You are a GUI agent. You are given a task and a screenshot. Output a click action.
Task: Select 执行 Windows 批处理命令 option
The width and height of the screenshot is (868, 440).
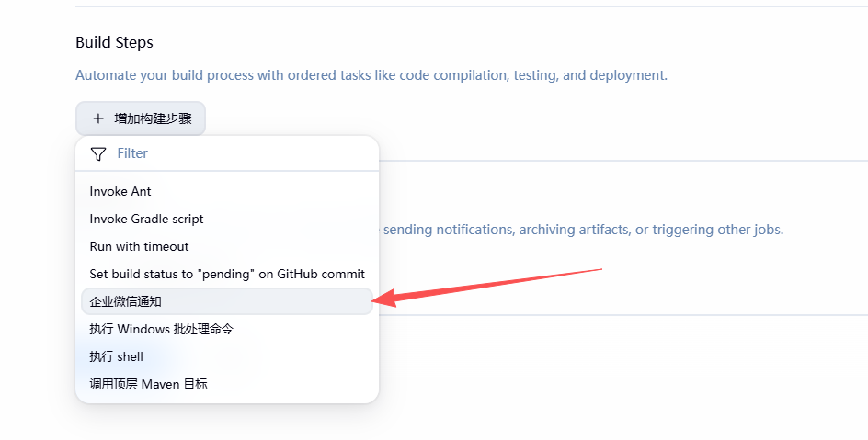coord(161,329)
